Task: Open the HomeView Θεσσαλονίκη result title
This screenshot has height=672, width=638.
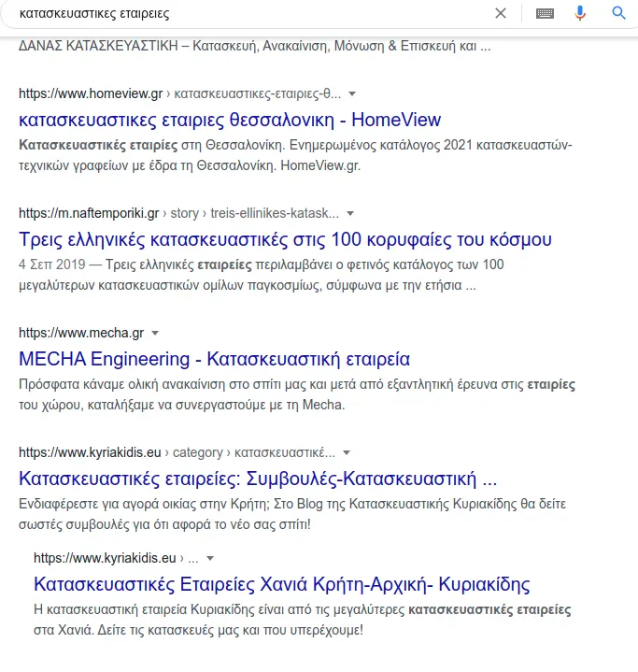Action: tap(230, 120)
